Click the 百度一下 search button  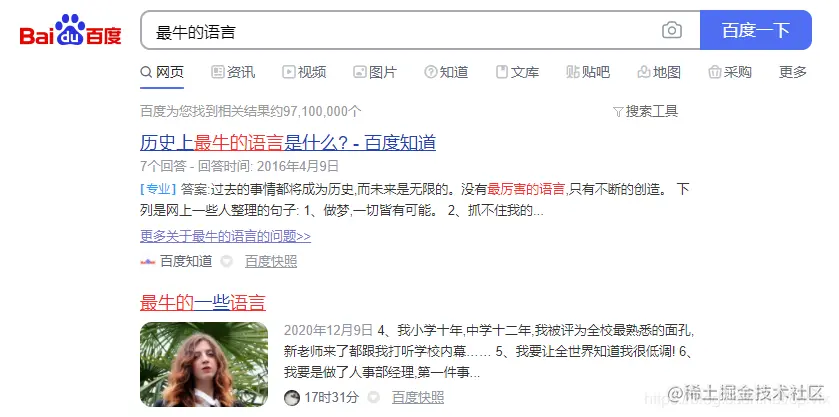pos(756,30)
